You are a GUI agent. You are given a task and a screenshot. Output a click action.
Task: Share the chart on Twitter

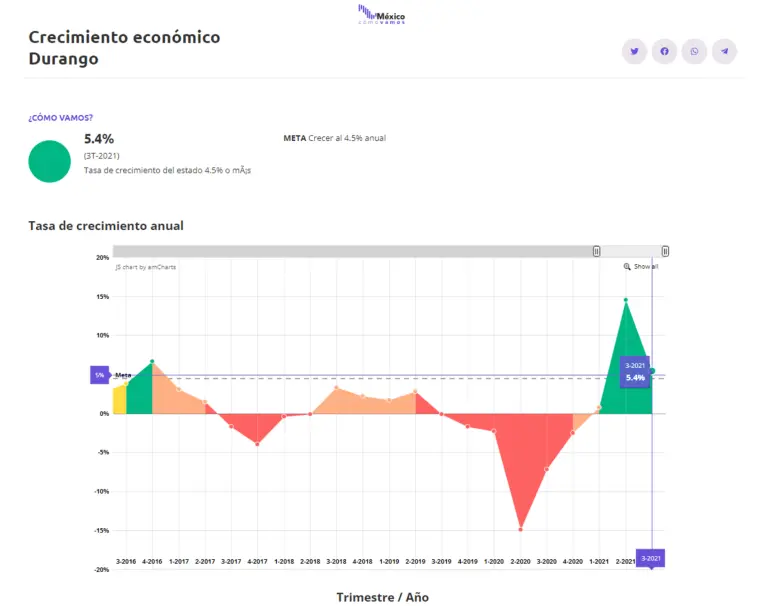coord(634,51)
